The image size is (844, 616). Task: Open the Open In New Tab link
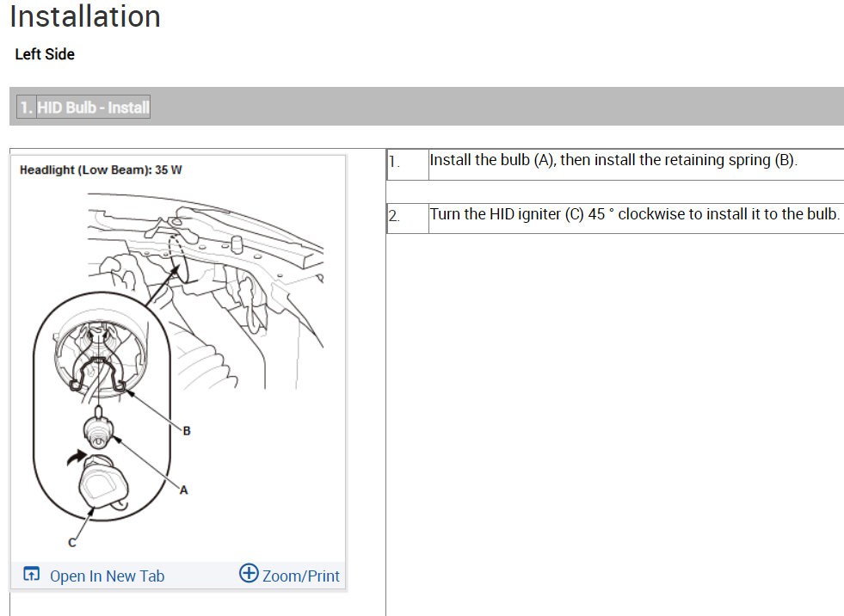click(108, 576)
